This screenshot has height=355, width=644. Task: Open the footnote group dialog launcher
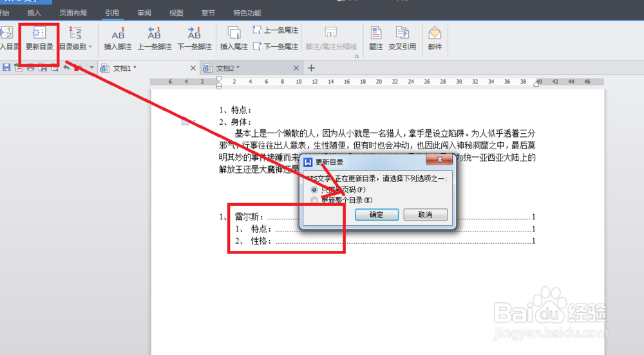357,56
